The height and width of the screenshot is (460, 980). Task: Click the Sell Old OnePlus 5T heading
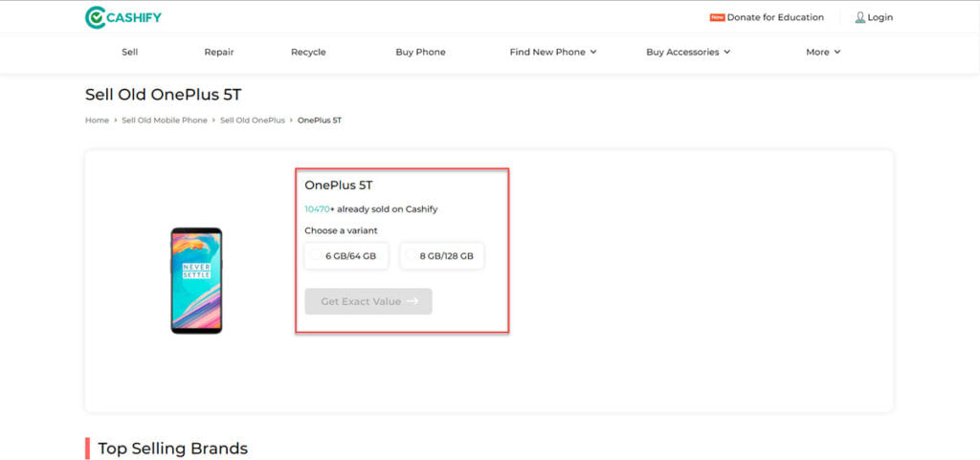click(x=163, y=95)
